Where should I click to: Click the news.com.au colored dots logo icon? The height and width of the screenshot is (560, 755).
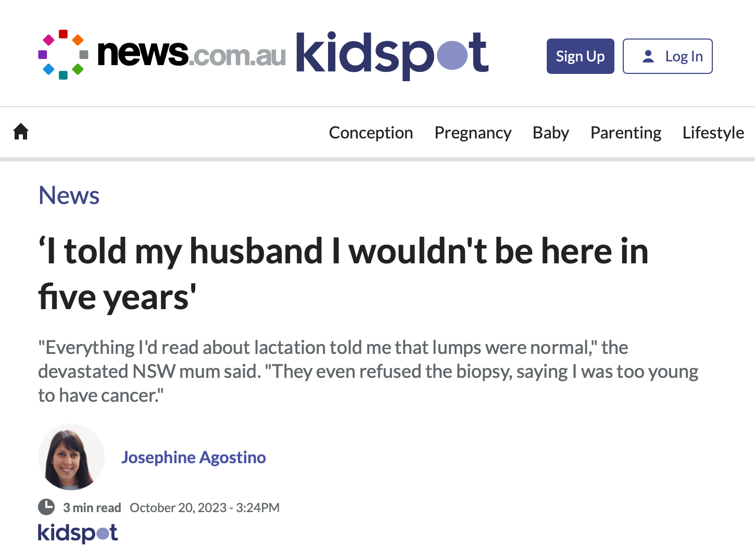[x=63, y=55]
